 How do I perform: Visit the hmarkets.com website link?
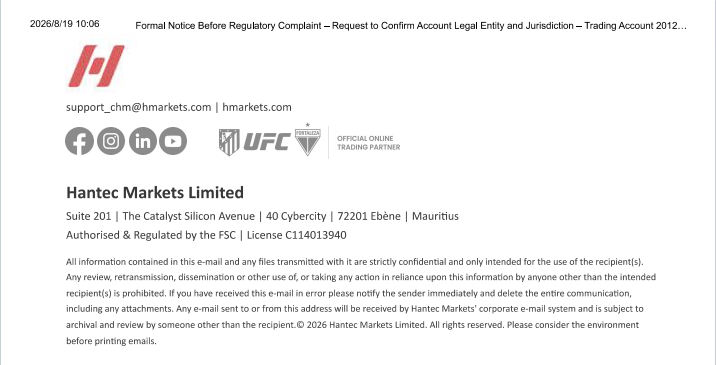pyautogui.click(x=257, y=107)
